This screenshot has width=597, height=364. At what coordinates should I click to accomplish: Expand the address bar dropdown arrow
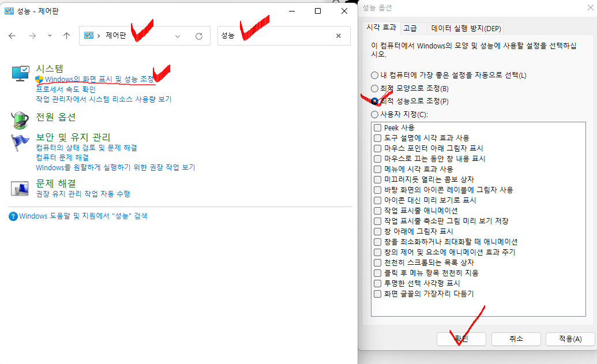178,36
